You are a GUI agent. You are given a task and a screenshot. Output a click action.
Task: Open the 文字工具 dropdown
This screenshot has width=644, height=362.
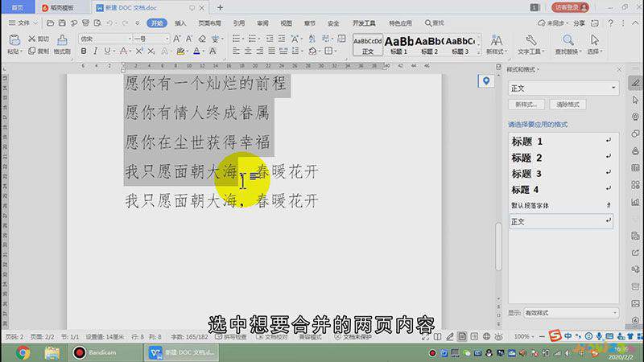pos(531,44)
